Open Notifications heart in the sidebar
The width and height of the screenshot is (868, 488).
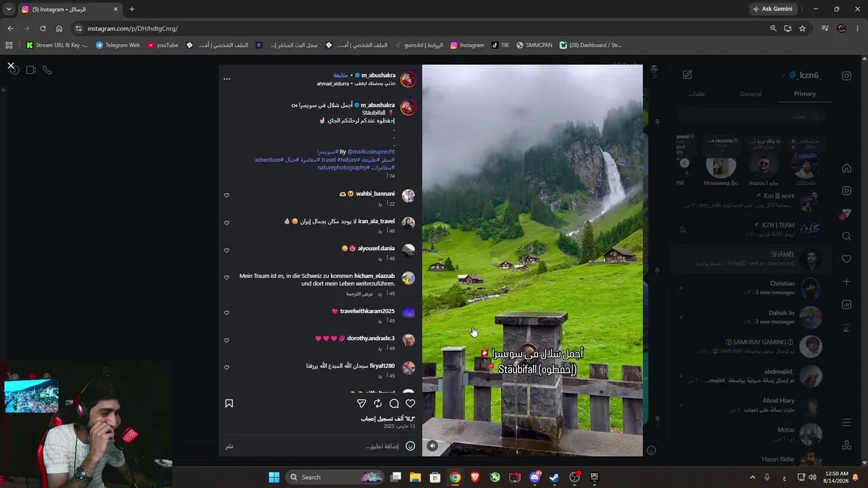coord(846,259)
